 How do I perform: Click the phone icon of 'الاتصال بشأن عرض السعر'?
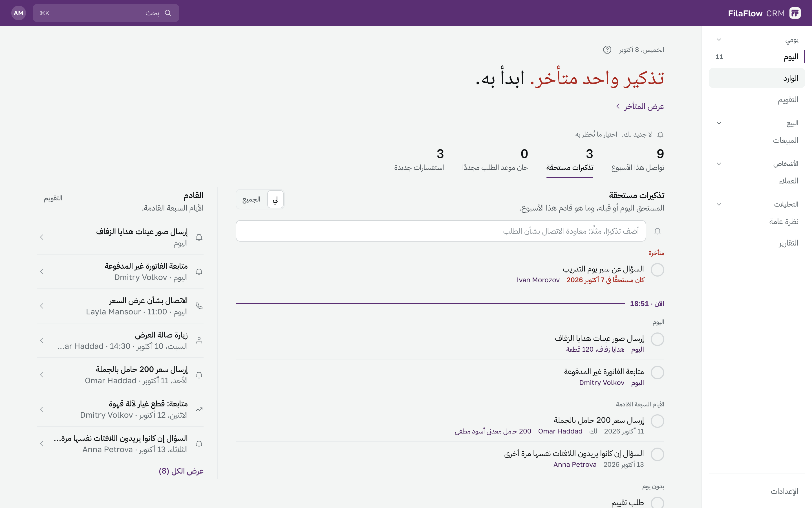point(199,306)
